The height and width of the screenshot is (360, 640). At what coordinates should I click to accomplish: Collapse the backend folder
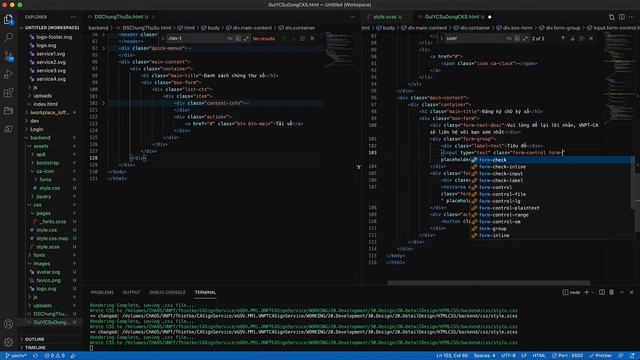pos(40,138)
